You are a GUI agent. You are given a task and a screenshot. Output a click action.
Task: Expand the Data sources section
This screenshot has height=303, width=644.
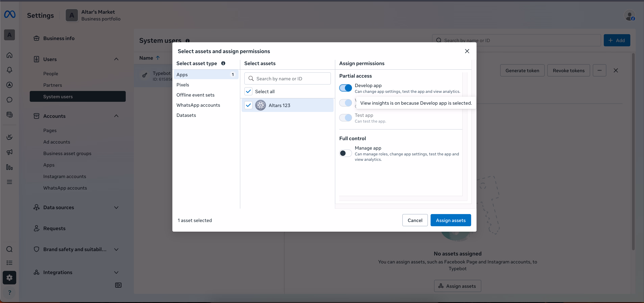116,207
